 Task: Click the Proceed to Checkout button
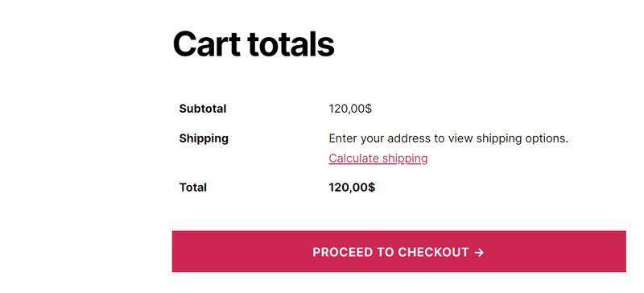(x=398, y=251)
